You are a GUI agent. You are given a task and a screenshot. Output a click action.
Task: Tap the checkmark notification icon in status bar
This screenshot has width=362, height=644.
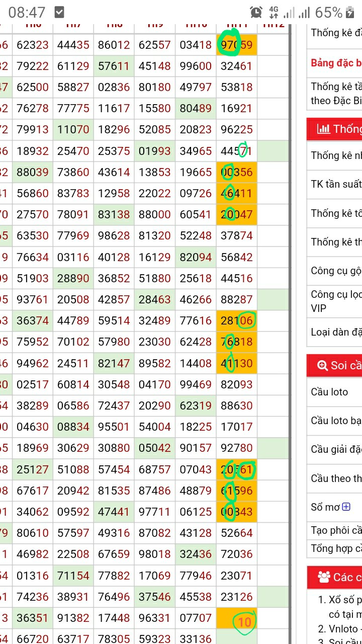[59, 12]
